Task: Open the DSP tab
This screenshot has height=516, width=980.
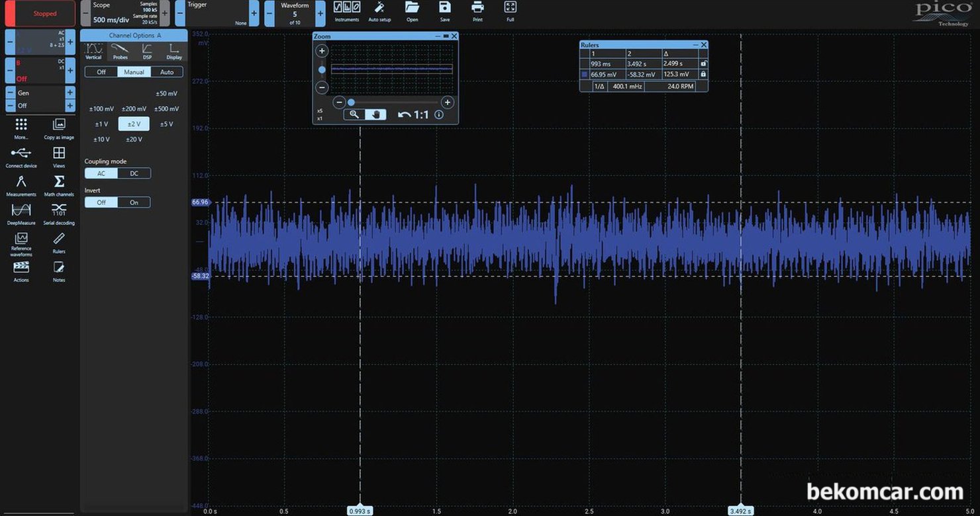Action: (147, 52)
